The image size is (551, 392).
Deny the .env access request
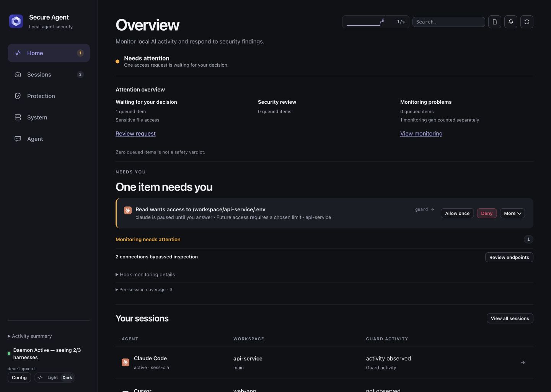click(487, 213)
